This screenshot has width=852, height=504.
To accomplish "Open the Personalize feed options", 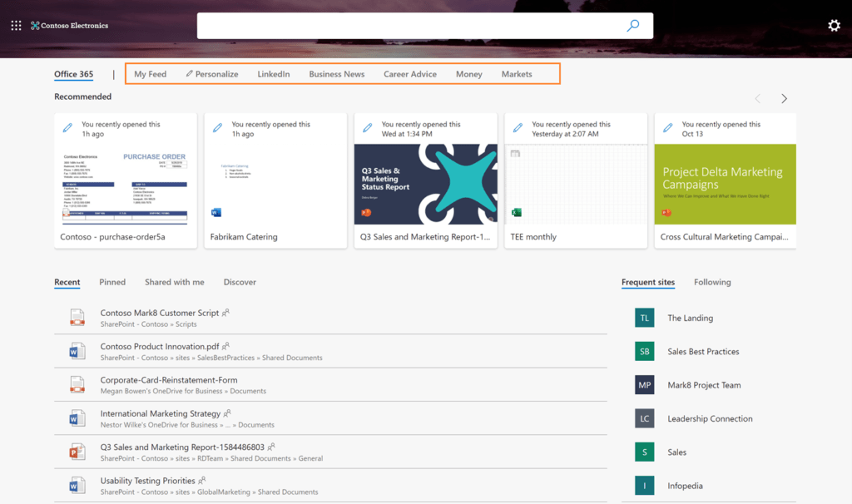I will [211, 73].
